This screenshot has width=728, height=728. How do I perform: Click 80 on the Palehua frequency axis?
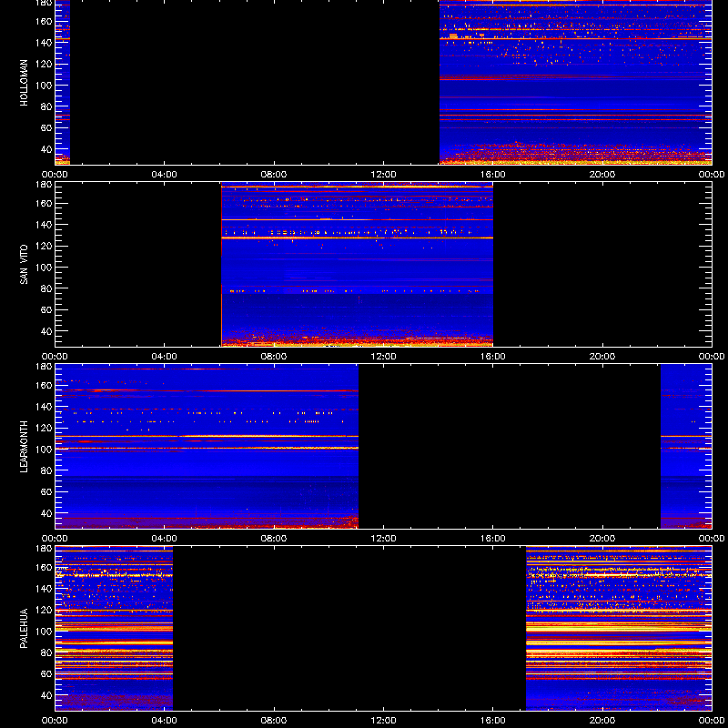click(48, 652)
